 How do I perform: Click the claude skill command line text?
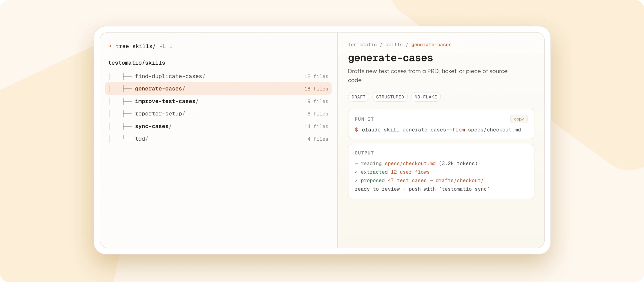point(441,130)
